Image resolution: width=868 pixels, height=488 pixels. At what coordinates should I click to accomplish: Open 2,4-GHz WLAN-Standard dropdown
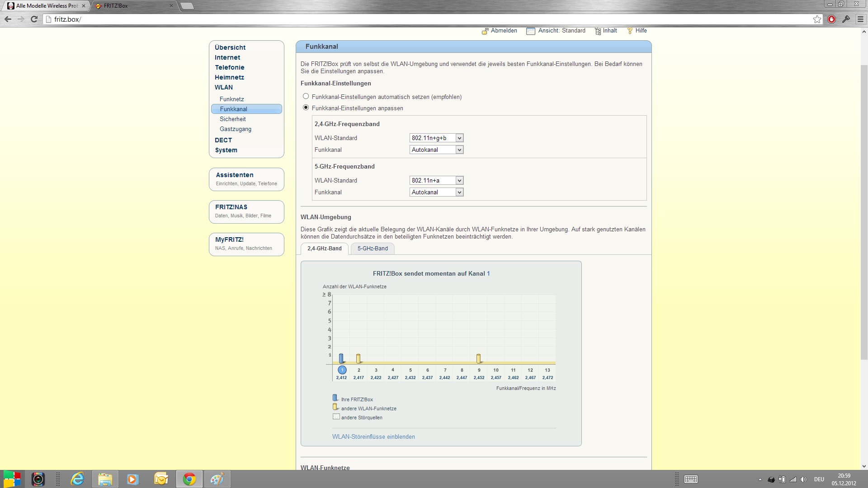point(436,138)
